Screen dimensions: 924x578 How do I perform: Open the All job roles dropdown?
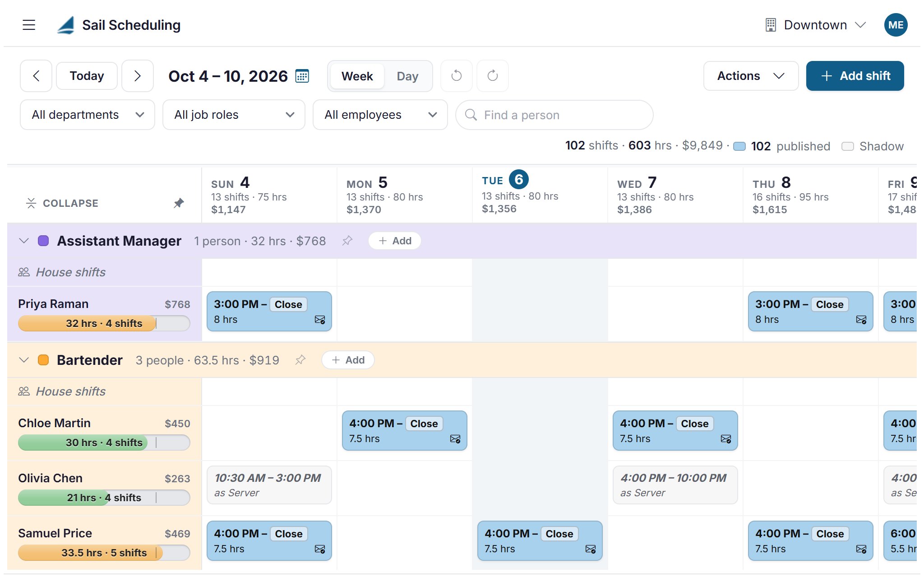tap(234, 115)
